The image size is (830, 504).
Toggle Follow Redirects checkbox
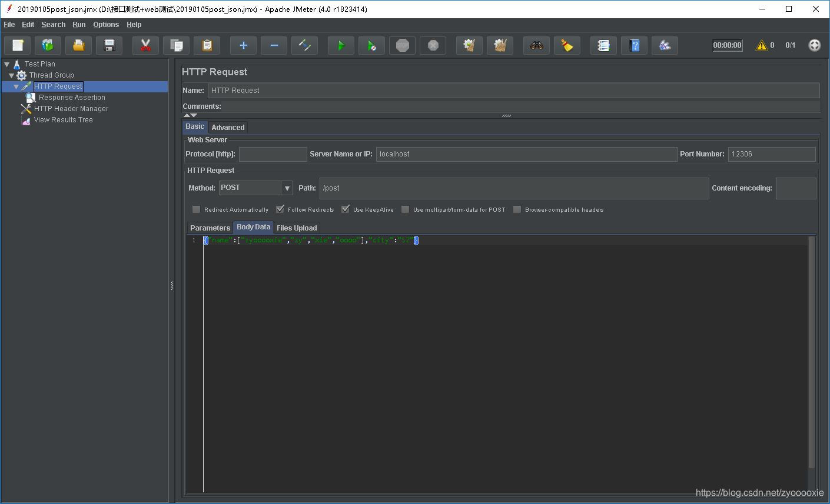[x=280, y=209]
